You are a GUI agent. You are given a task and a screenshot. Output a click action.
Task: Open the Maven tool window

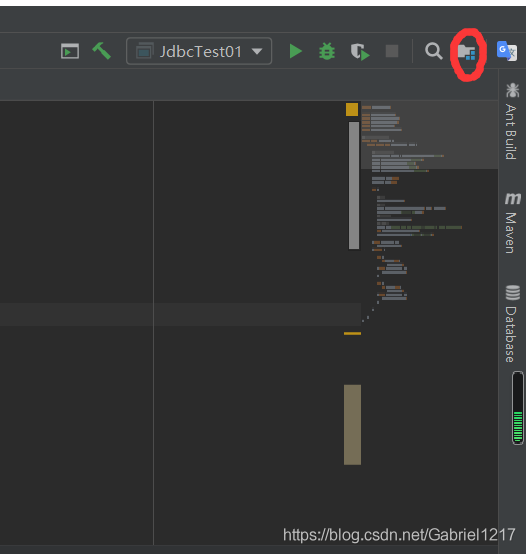click(x=512, y=223)
